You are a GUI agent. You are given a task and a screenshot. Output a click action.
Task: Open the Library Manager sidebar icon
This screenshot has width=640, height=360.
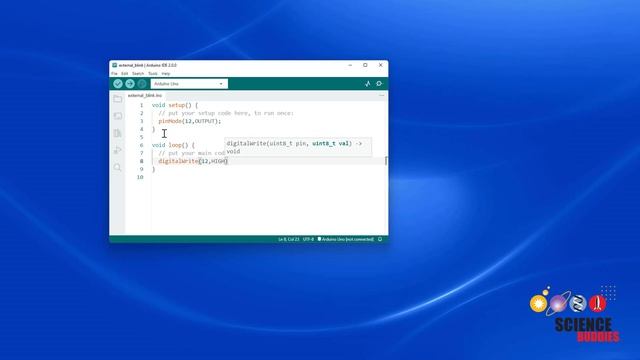click(x=118, y=133)
